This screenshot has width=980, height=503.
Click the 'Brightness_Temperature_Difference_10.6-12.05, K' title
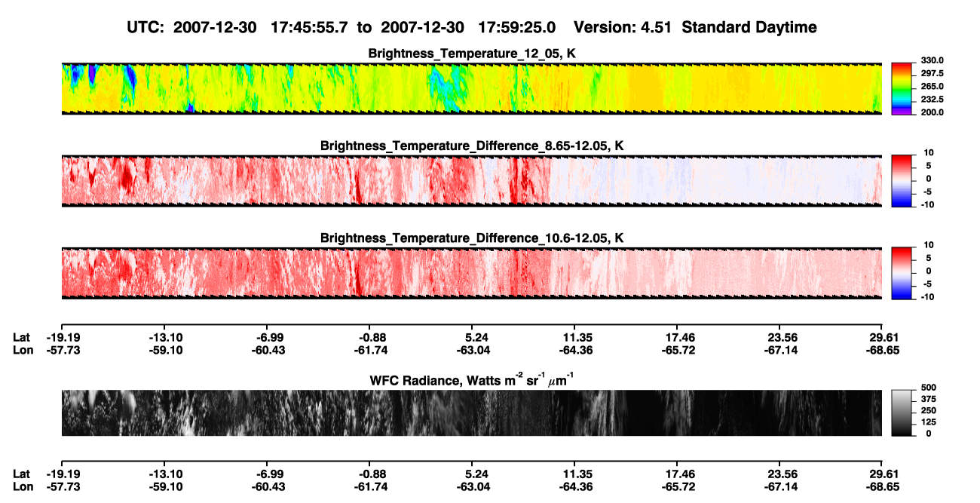click(472, 238)
